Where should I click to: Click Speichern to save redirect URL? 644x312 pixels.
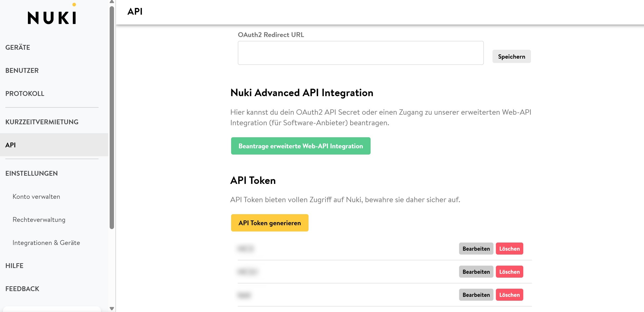[x=511, y=56]
